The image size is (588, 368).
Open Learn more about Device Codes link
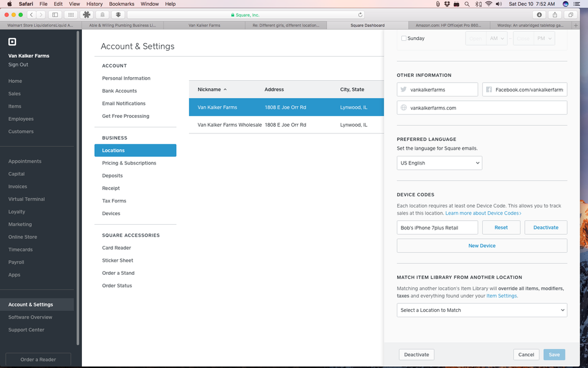click(x=483, y=213)
